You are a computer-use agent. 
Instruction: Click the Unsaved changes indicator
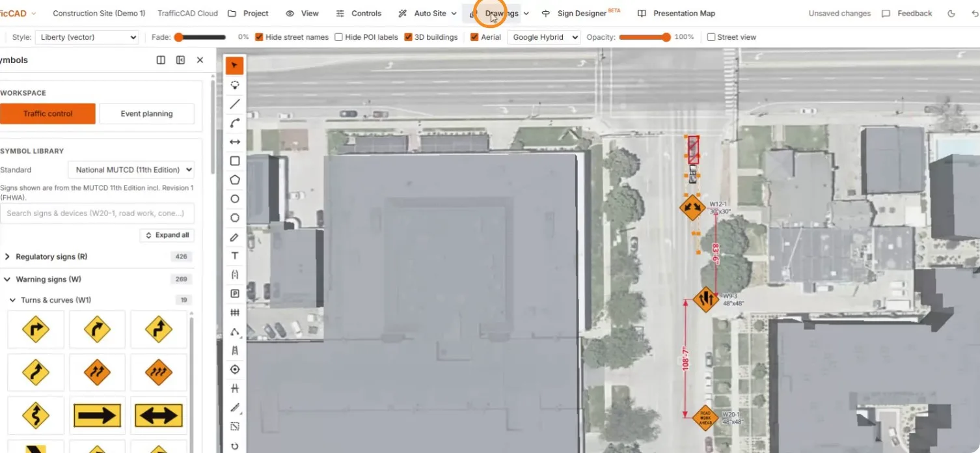[839, 13]
